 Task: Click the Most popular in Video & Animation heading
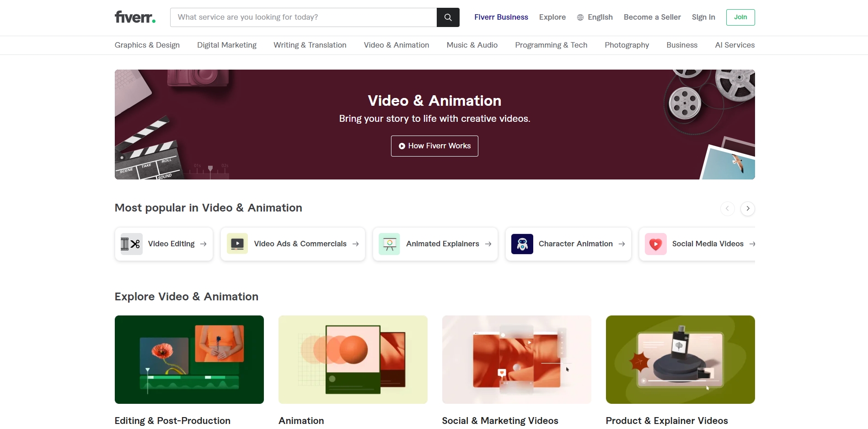pos(209,208)
